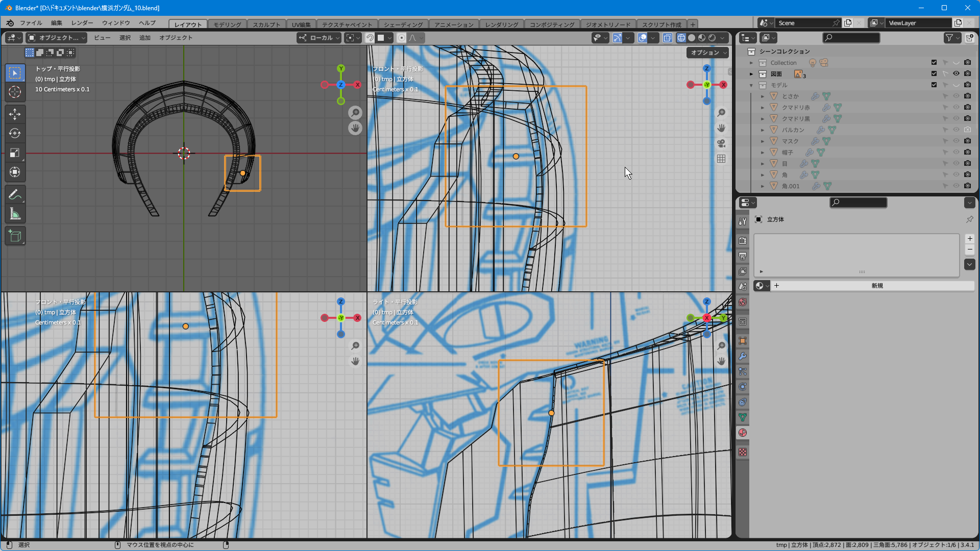The width and height of the screenshot is (980, 551).
Task: Toggle the Collection exclude checkbox
Action: [934, 63]
